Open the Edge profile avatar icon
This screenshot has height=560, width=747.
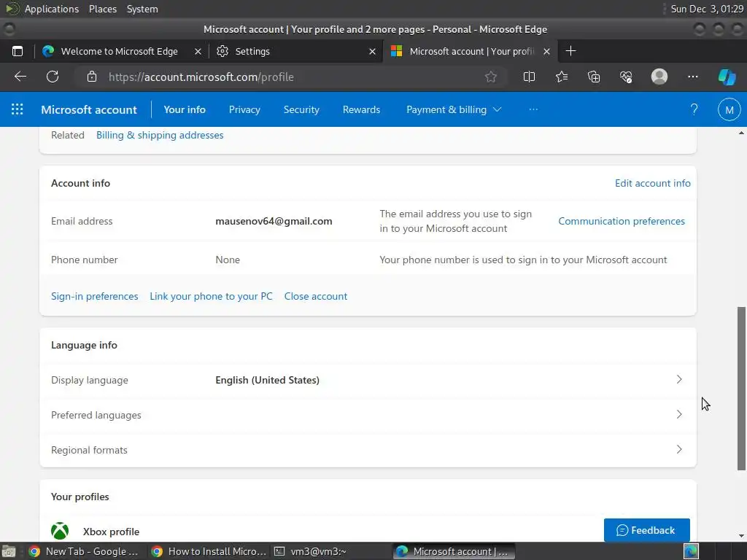coord(659,77)
